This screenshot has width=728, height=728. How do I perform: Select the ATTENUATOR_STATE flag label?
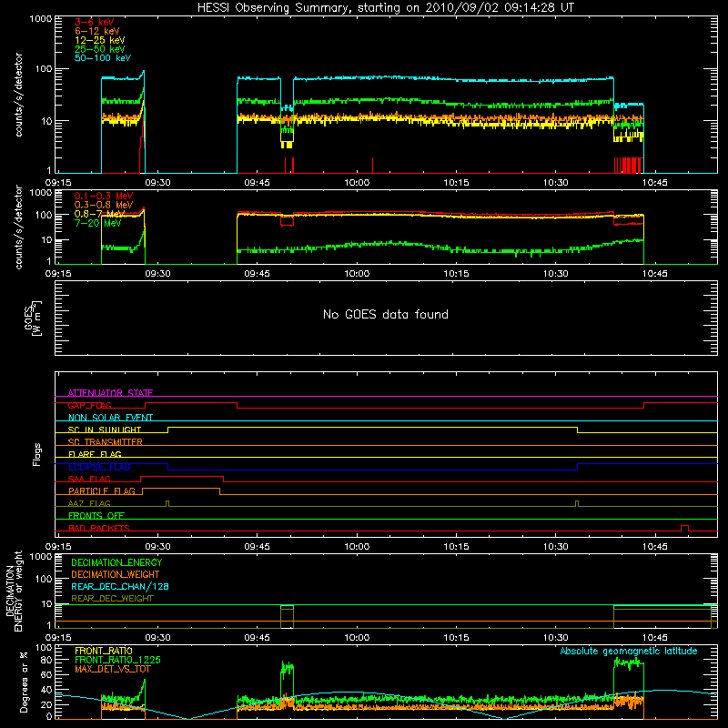[110, 393]
